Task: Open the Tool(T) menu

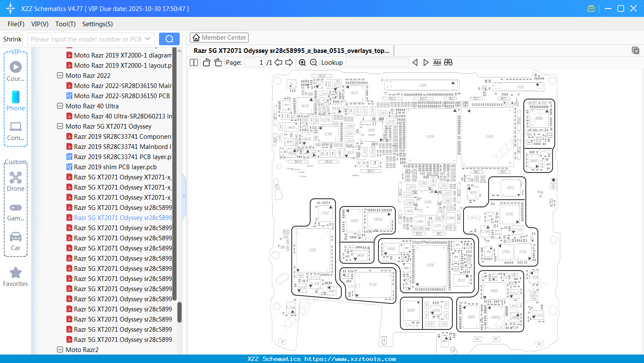Action: click(x=66, y=24)
